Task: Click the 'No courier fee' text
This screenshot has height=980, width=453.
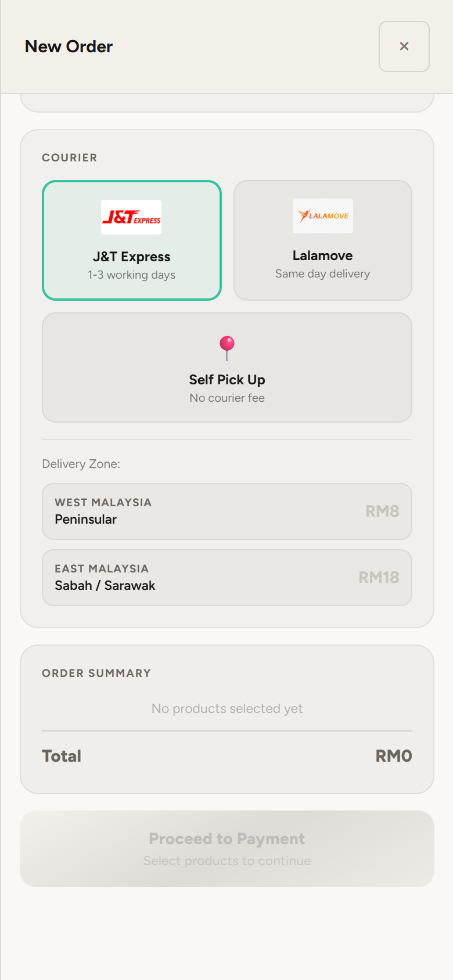Action: click(x=227, y=398)
